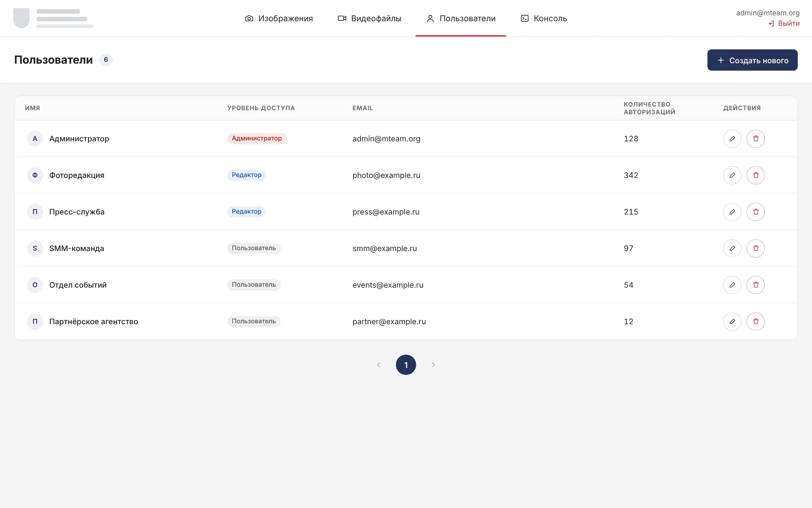
Task: Click the events@example.ru email
Action: click(x=388, y=285)
